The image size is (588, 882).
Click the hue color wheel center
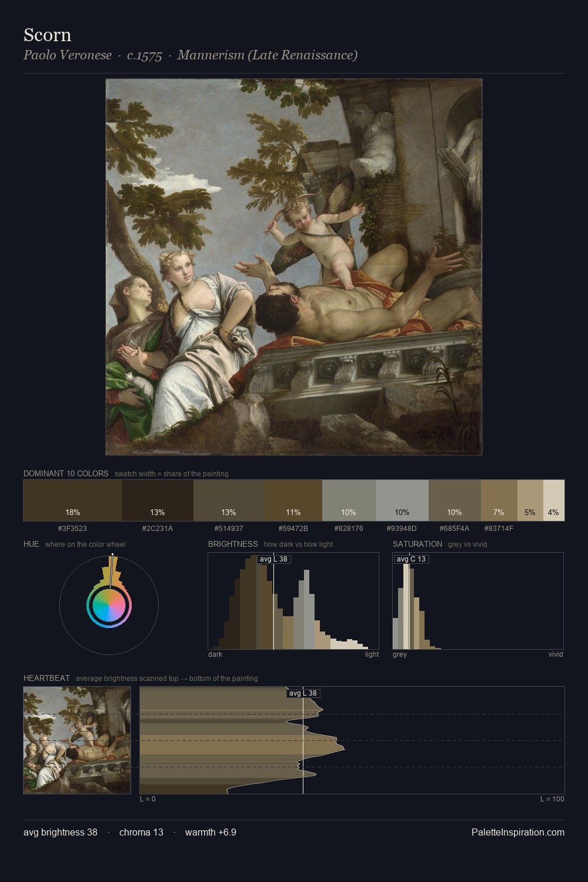[109, 605]
